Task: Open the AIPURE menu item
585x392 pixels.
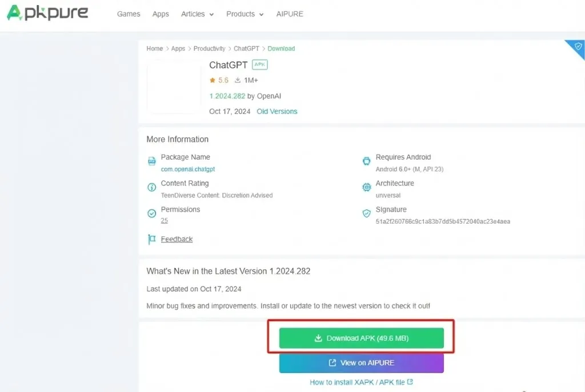Action: pos(290,14)
